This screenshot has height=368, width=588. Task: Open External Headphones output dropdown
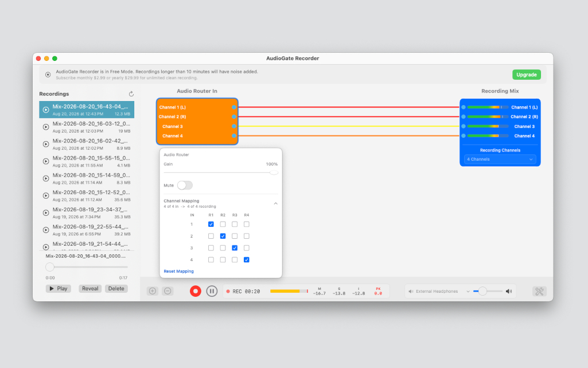tap(439, 292)
